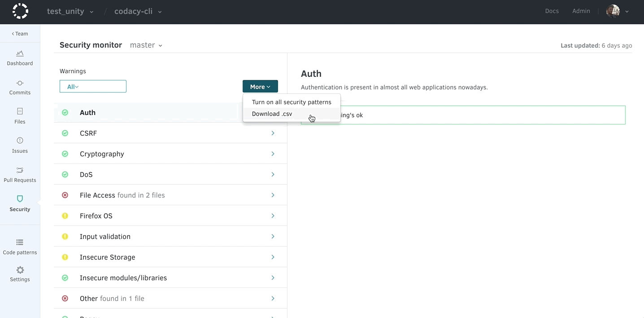Open the Warnings 'All' filter dropdown

[x=93, y=87]
